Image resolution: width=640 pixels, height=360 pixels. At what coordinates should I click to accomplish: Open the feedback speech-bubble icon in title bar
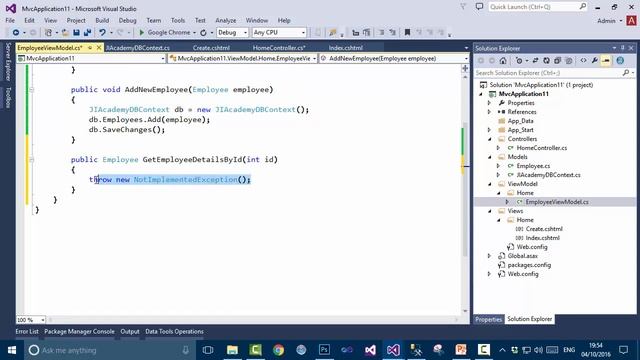[479, 7]
